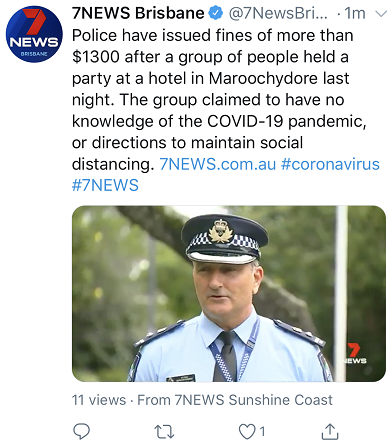Play the police officer video

click(229, 294)
